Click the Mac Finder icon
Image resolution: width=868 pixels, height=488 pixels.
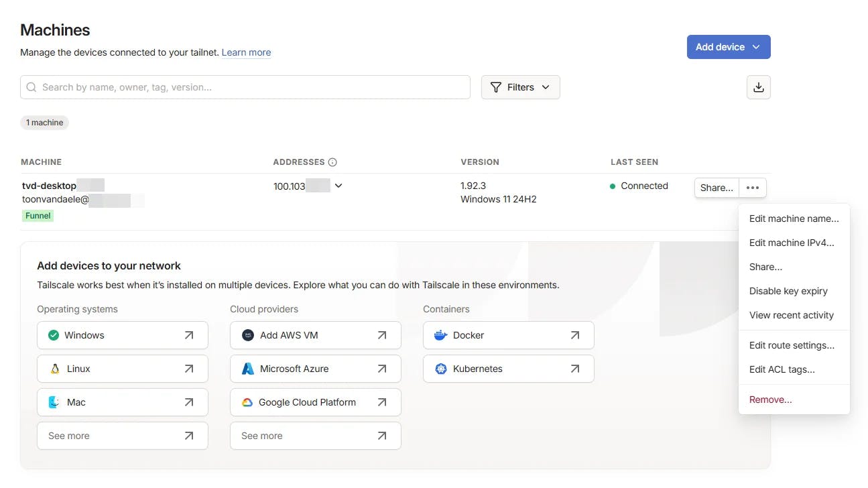pos(54,402)
